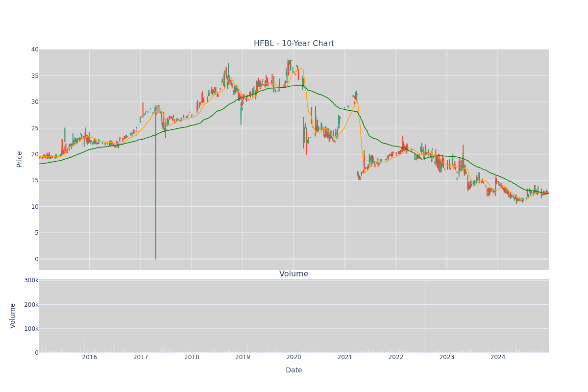Click the Volume y-axis label
Viewport: 588px width, 392px height.
13,316
